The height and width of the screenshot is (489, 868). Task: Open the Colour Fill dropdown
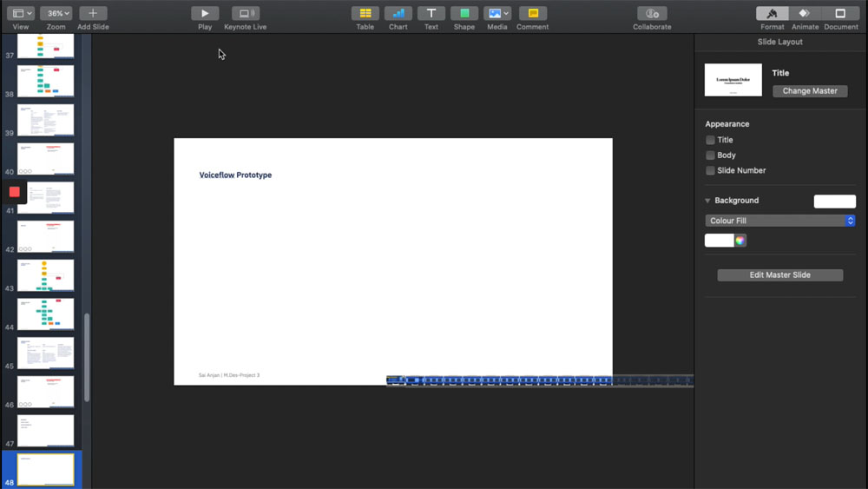[x=780, y=221]
